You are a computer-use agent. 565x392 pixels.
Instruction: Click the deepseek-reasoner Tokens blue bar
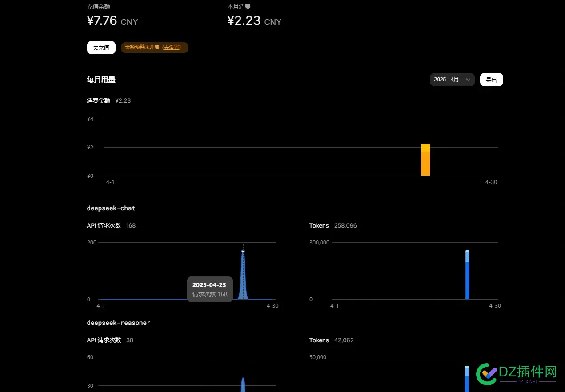point(467,379)
